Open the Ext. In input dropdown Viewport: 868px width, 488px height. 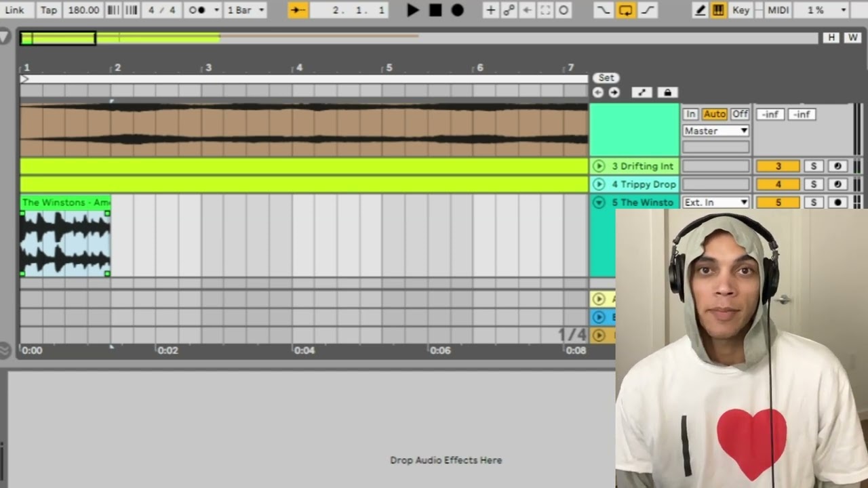(x=715, y=202)
